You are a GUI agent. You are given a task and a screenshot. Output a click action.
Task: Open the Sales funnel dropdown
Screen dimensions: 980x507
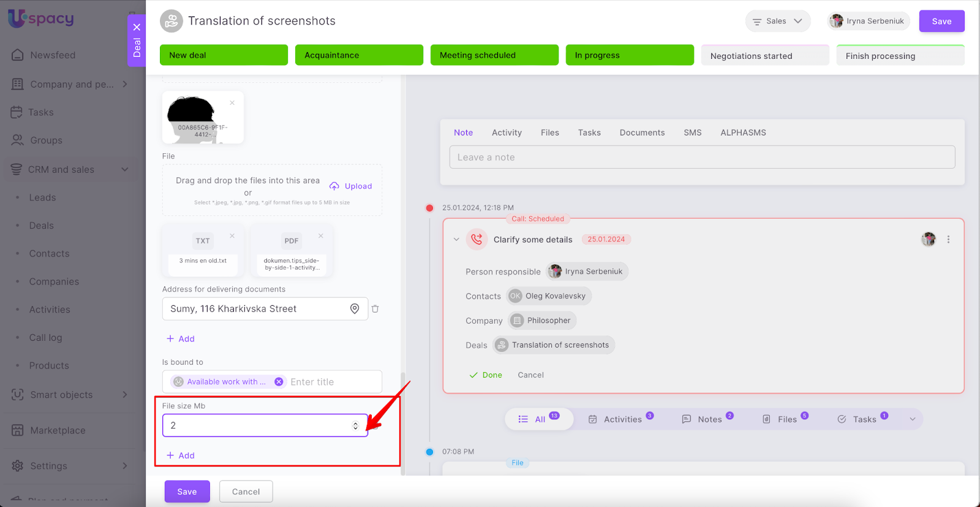tap(777, 21)
